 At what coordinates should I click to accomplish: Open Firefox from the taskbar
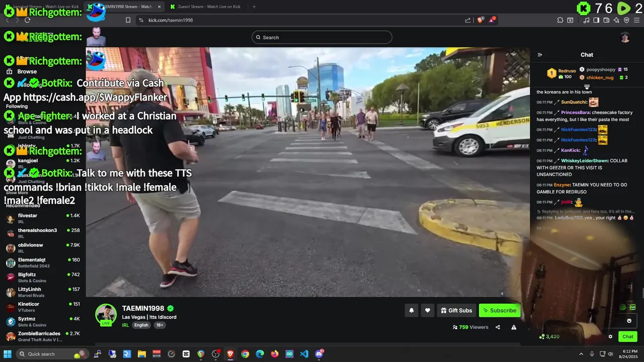(x=274, y=354)
